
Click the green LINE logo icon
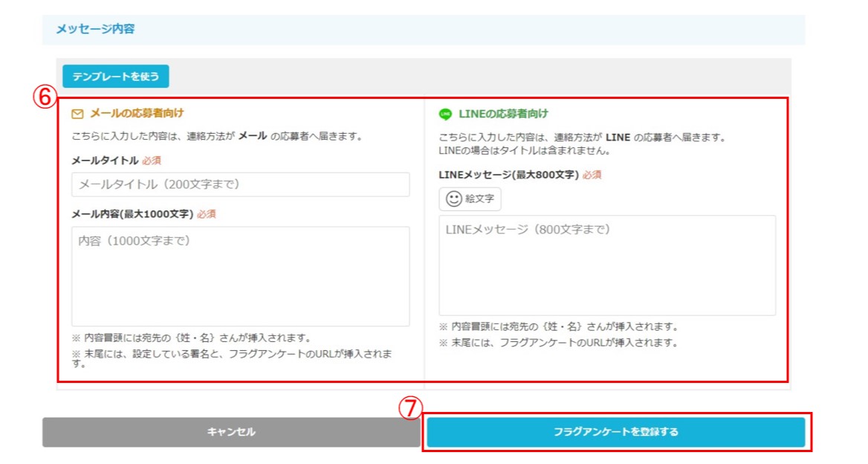(x=445, y=114)
